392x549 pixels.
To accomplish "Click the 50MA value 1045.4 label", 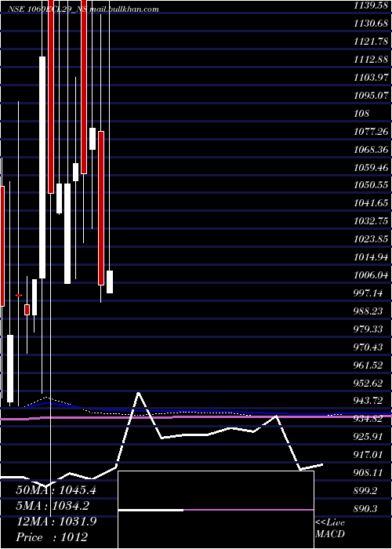I will coord(56,490).
